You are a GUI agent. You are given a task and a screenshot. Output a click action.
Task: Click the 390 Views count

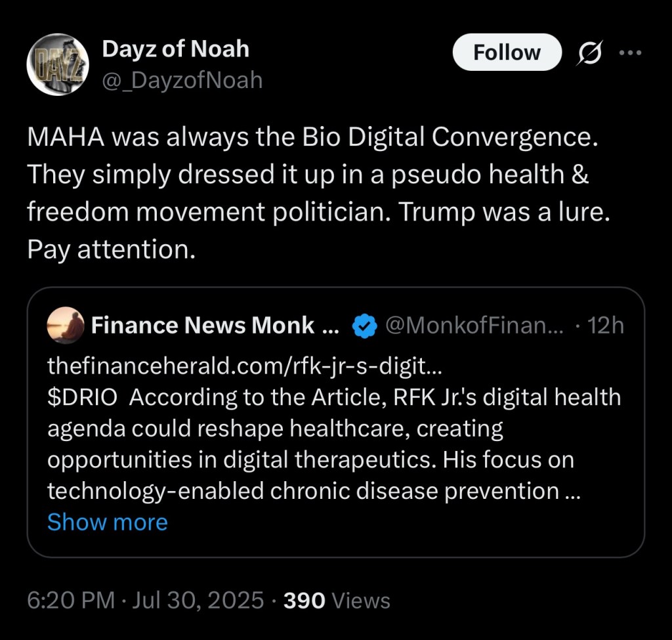[337, 600]
